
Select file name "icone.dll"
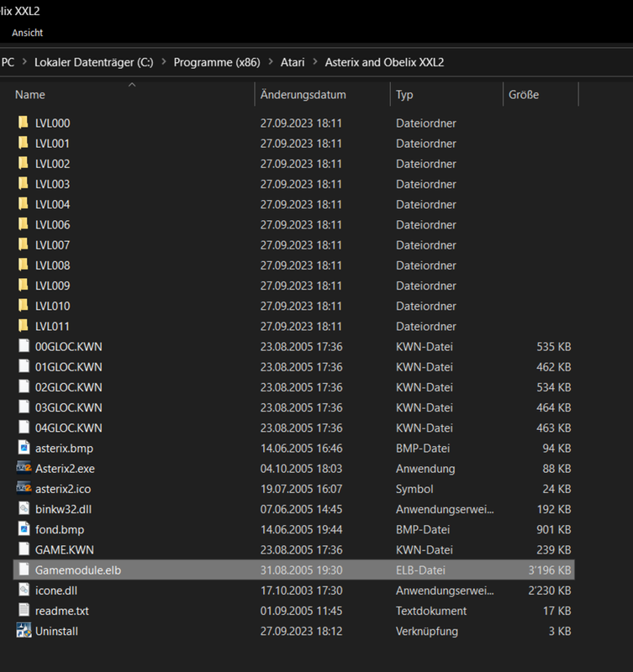(x=56, y=591)
